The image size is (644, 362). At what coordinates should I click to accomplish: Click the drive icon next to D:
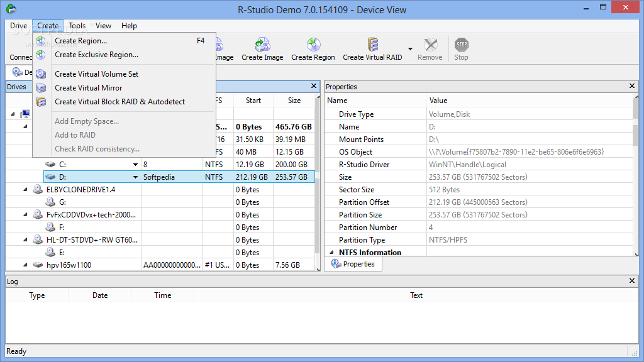[50, 177]
